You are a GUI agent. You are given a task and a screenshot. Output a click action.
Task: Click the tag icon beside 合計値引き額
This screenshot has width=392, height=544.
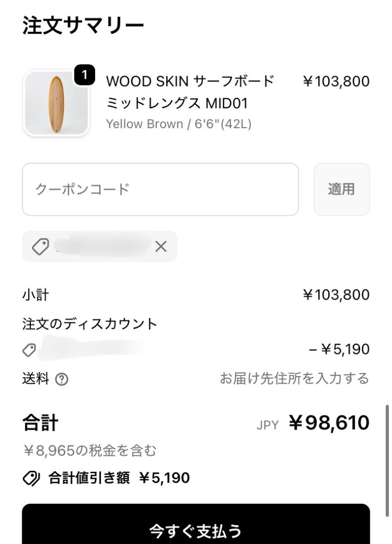click(x=32, y=478)
